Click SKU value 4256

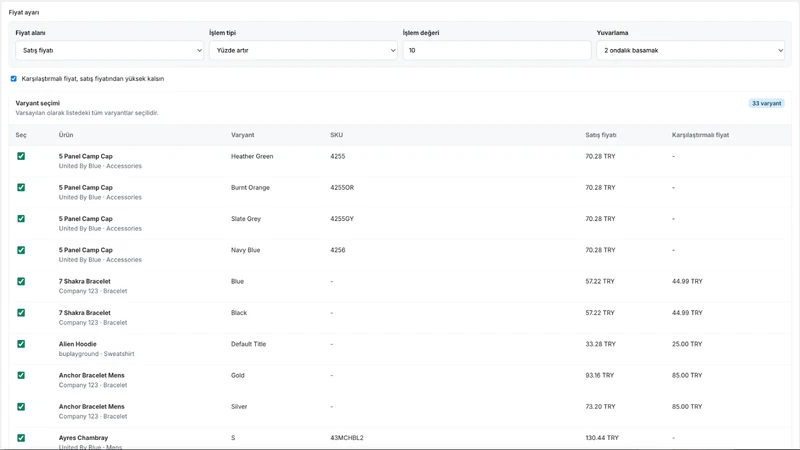pyautogui.click(x=337, y=250)
